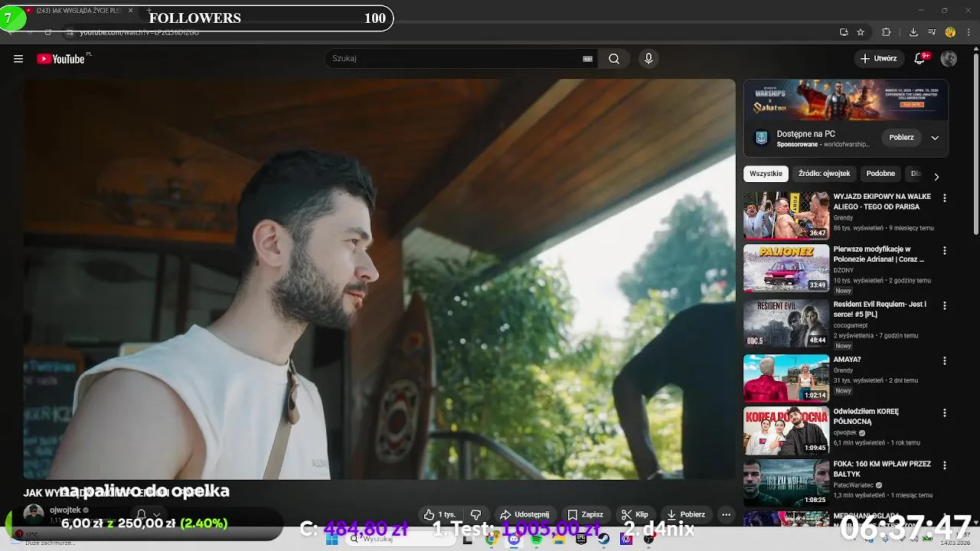Open the notifications bell
This screenshot has height=551, width=980.
920,59
